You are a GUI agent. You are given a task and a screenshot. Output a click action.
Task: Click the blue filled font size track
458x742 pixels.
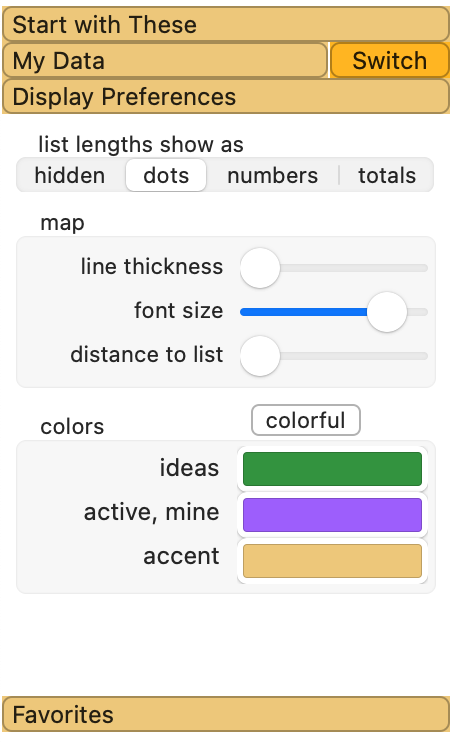(304, 312)
